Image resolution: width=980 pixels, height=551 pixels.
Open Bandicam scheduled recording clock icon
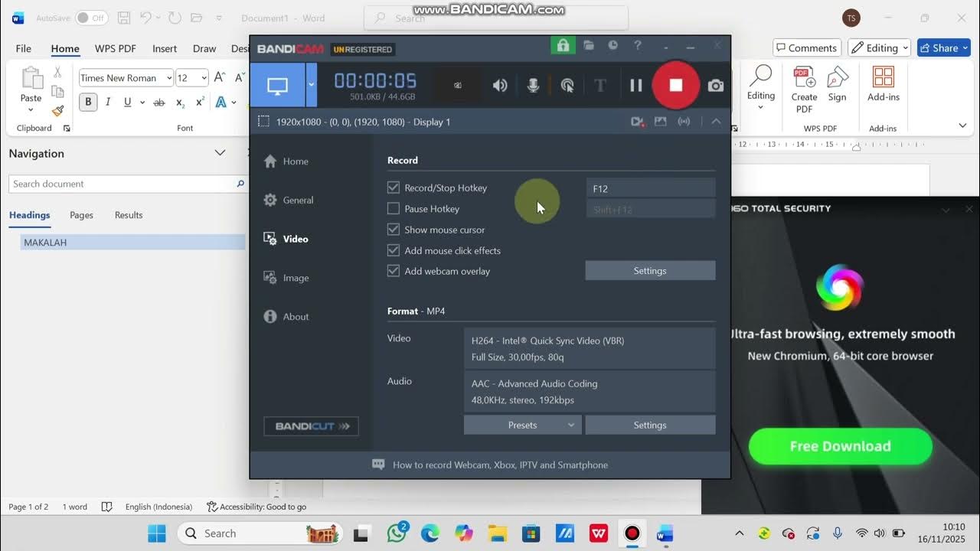point(612,46)
